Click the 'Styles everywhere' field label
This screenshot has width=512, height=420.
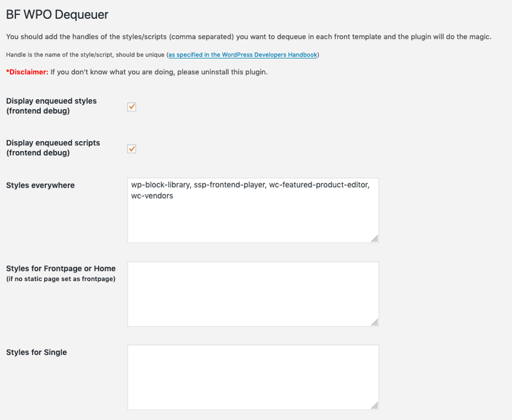[x=40, y=185]
